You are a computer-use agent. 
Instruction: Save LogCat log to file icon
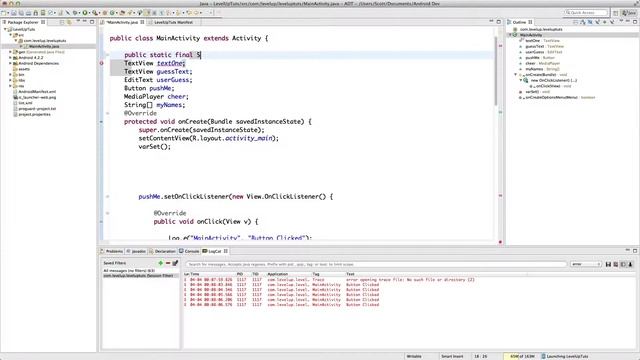click(x=608, y=264)
